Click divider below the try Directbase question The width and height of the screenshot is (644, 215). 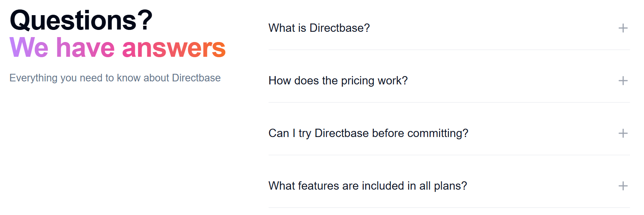pyautogui.click(x=449, y=155)
